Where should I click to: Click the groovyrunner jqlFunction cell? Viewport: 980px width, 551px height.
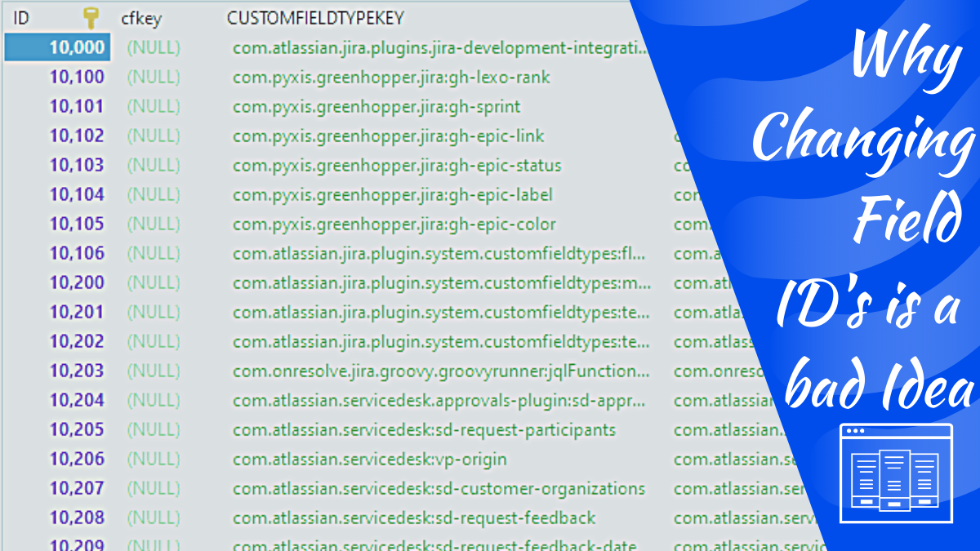coord(440,371)
